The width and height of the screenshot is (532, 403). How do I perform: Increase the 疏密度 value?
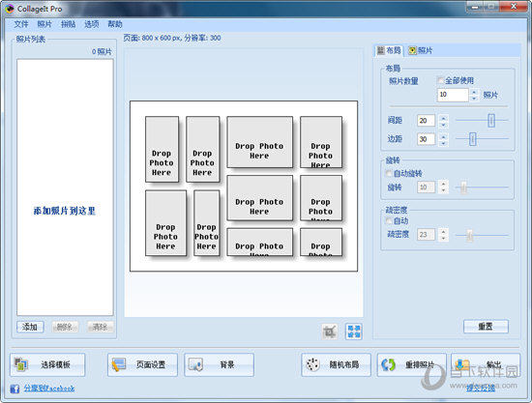coord(443,232)
